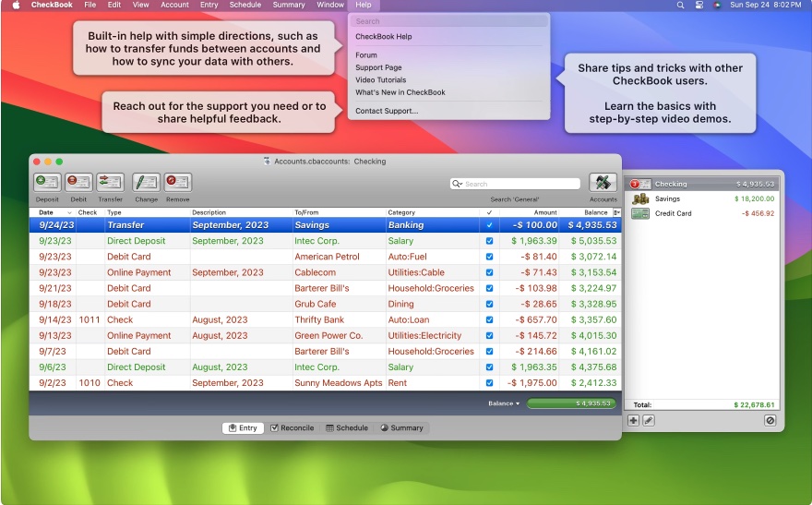Viewport: 812px width, 505px height.
Task: Toggle cleared checkbox for Transfer 9/24/23
Action: click(x=489, y=225)
